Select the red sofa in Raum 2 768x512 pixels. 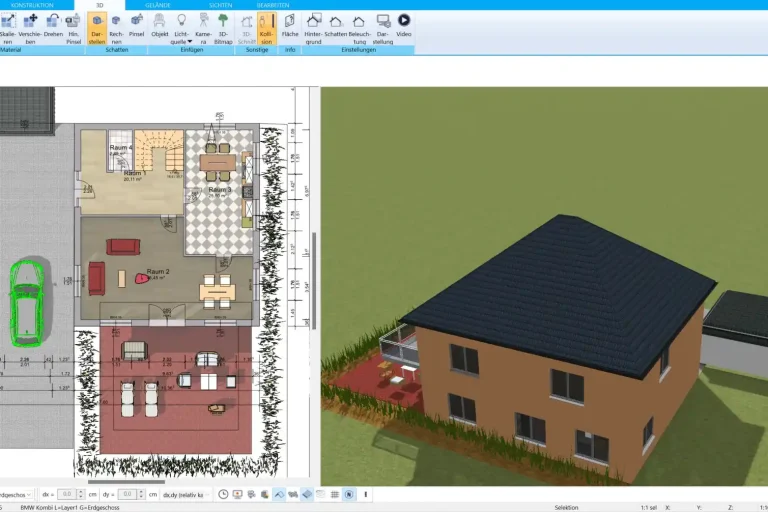point(123,247)
